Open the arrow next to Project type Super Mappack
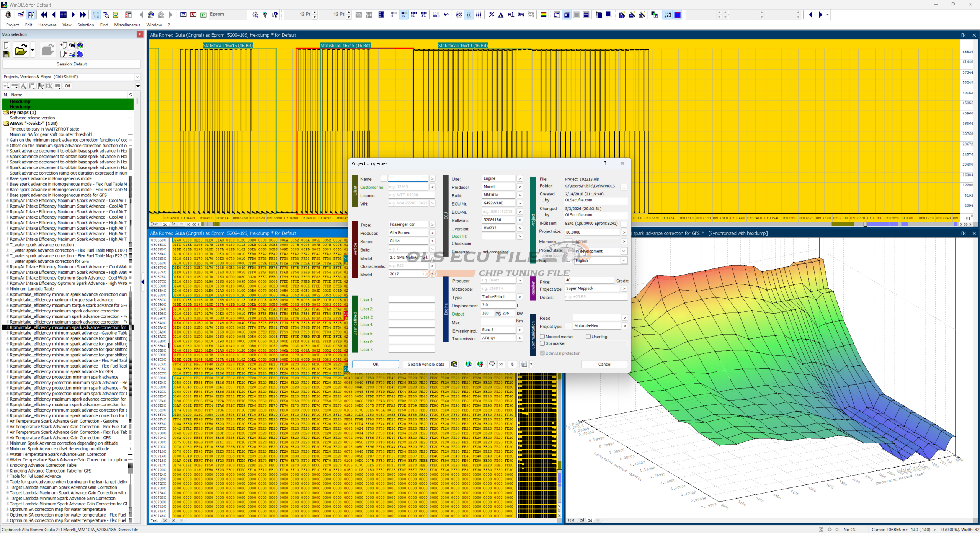Screen dimensions: 980x533 click(x=624, y=288)
